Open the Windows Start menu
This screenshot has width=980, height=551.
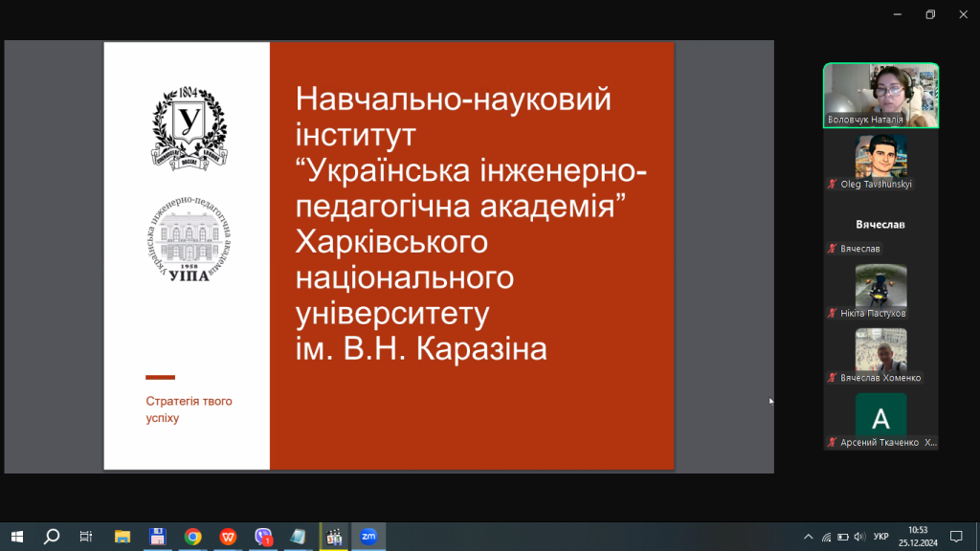pos(17,537)
